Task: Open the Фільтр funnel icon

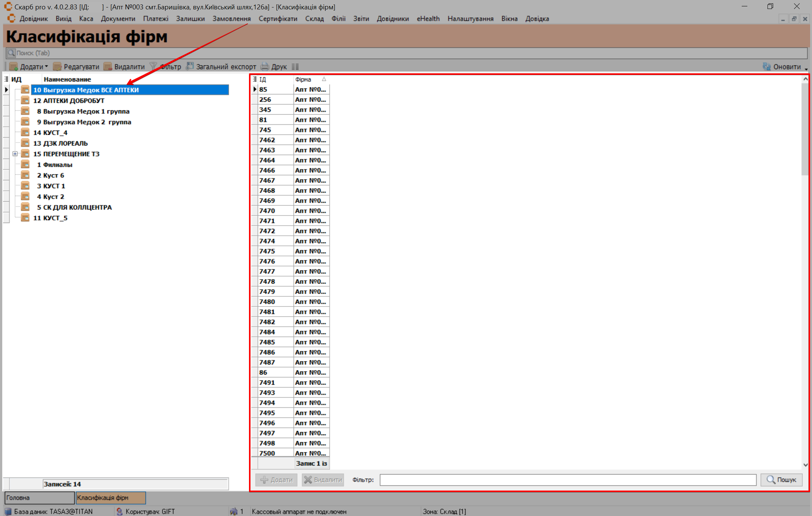Action: coord(153,66)
